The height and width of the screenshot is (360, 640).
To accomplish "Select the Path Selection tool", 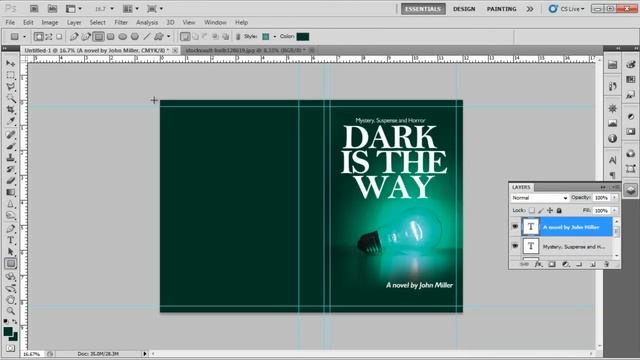I will click(x=11, y=251).
